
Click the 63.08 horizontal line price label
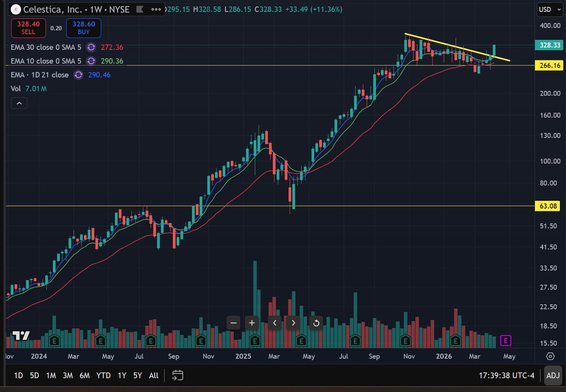click(x=547, y=206)
